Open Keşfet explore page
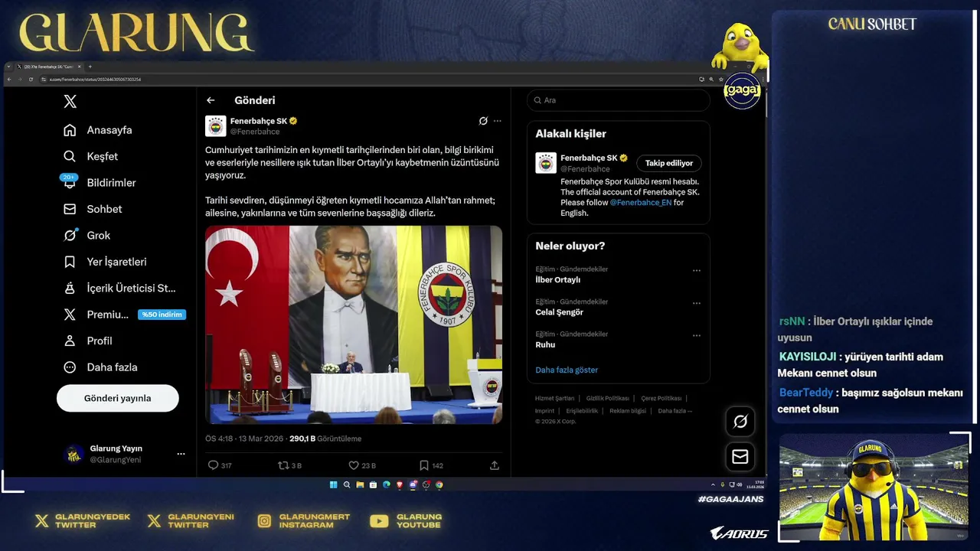 click(x=90, y=156)
